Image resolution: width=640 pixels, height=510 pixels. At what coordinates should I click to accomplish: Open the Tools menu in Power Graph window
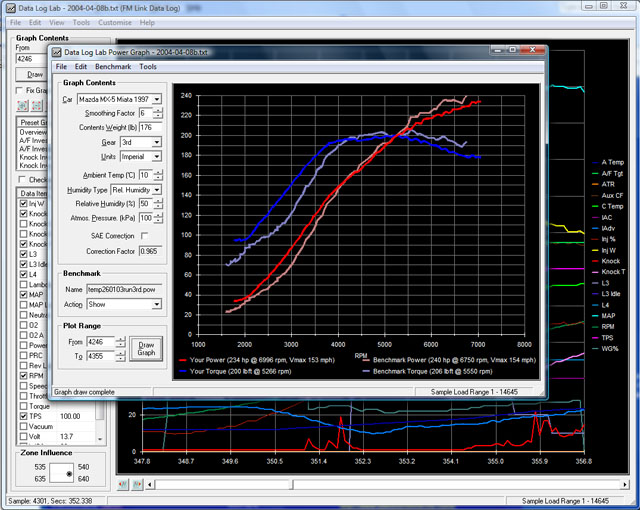(148, 67)
